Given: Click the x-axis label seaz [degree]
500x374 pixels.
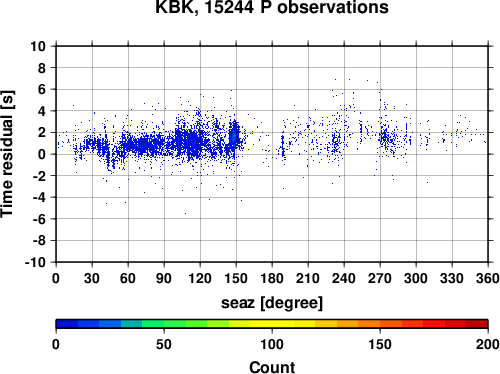Looking at the screenshot, I should pos(272,303).
